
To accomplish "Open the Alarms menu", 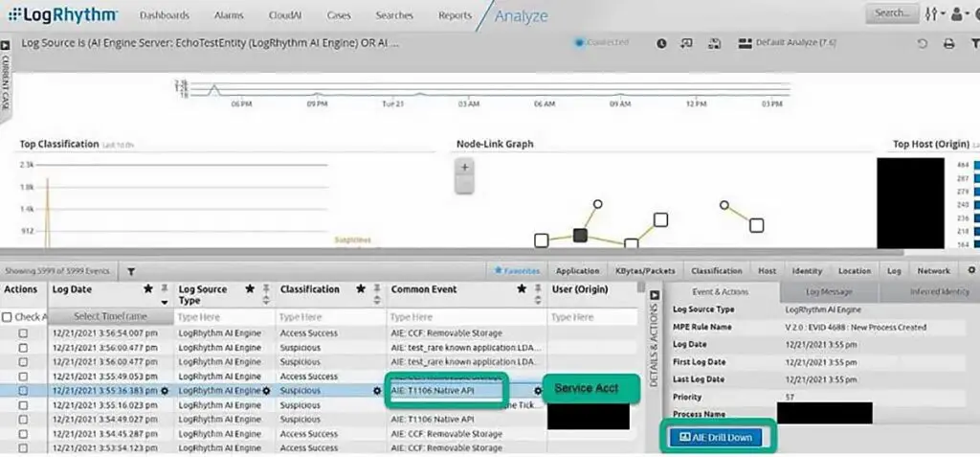I will click(229, 15).
